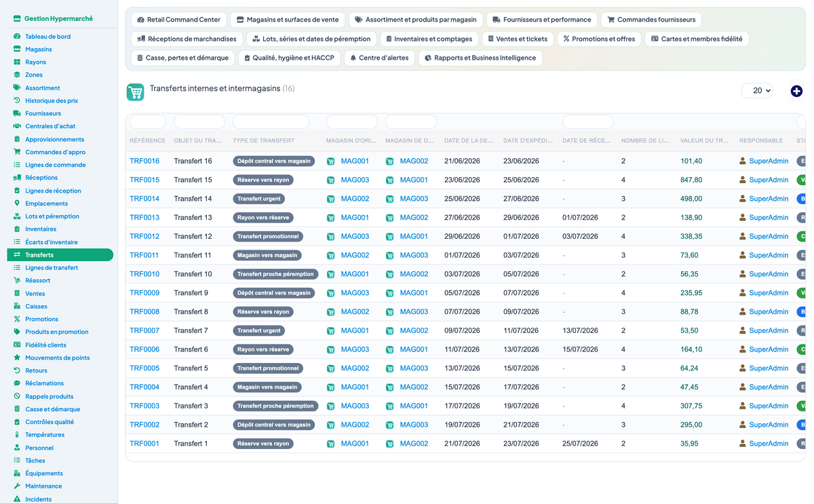Screen dimensions: 814x504
Task: Open the TRF0001 reference link
Action: pos(144,444)
